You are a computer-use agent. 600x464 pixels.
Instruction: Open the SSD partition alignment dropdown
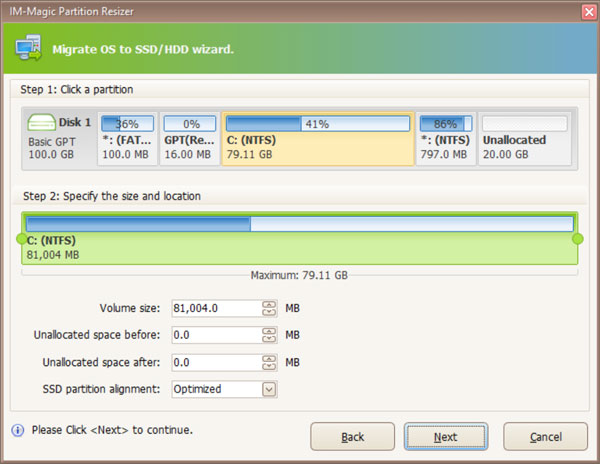click(x=269, y=389)
